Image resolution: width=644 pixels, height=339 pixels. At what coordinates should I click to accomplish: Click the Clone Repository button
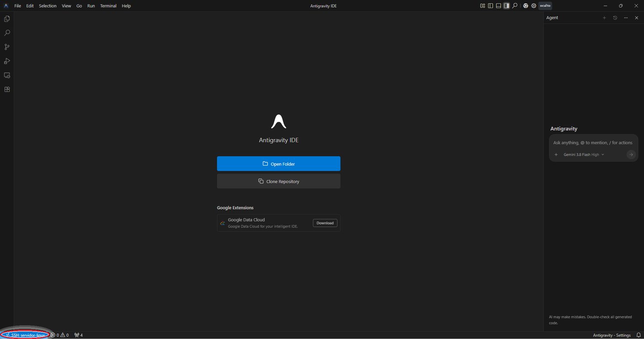279,181
